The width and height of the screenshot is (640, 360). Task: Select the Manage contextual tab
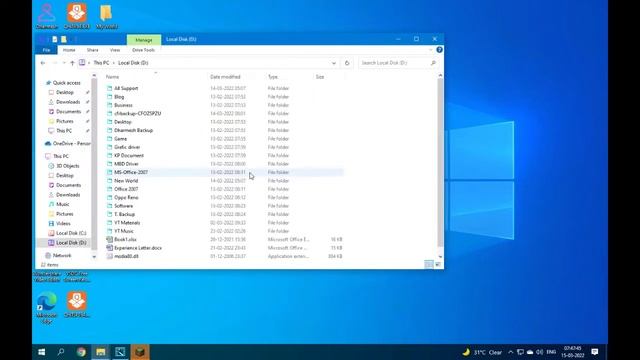(144, 40)
